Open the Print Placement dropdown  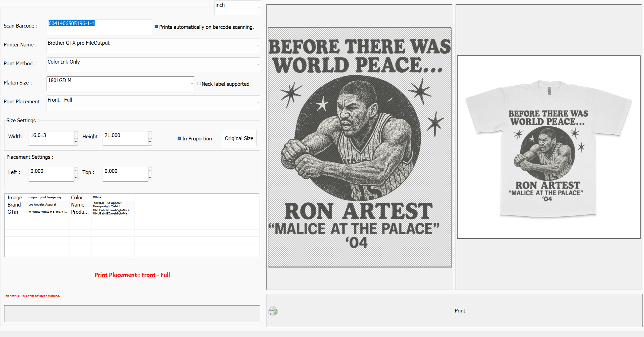[x=257, y=103]
